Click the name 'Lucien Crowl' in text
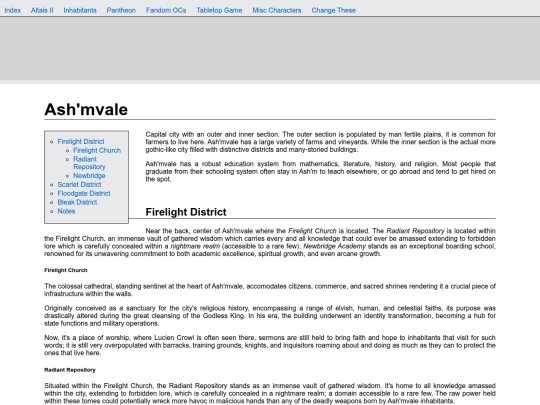This screenshot has height=405, width=540. point(174,338)
